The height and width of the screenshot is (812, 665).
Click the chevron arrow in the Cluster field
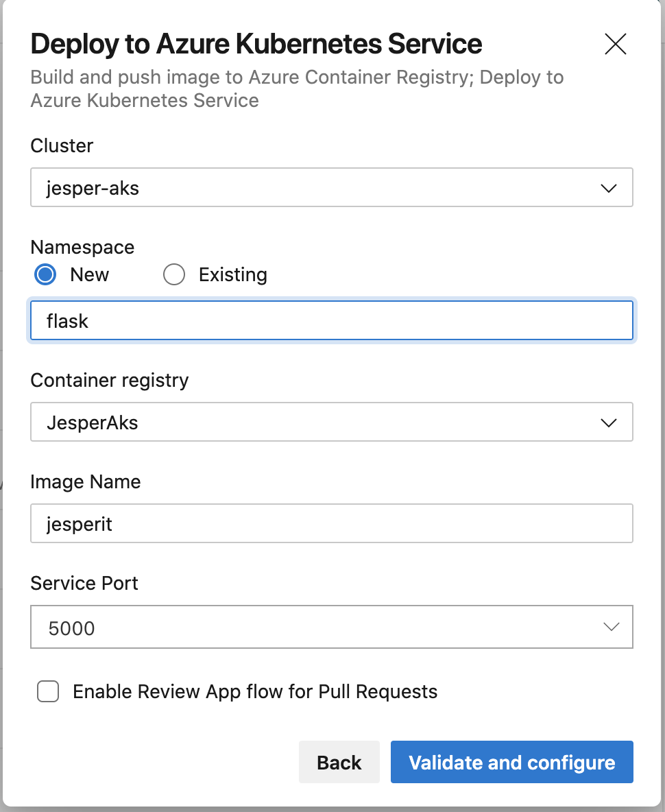608,188
